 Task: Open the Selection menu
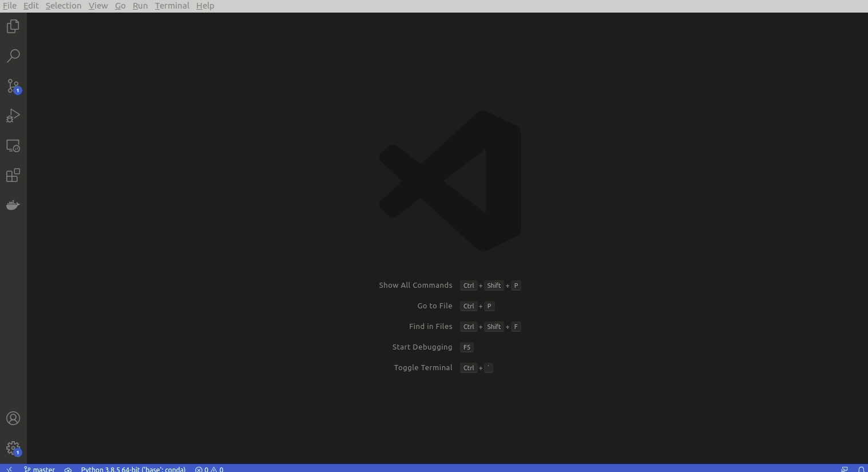coord(64,6)
